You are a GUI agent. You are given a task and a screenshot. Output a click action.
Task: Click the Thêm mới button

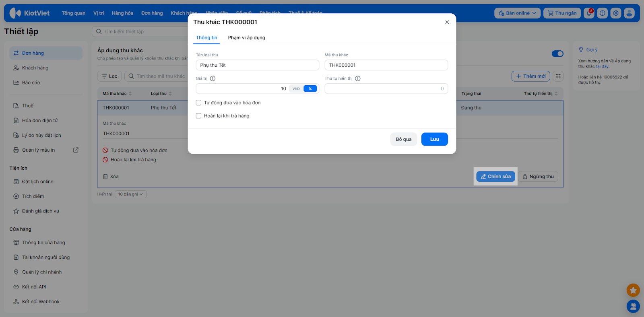point(531,76)
